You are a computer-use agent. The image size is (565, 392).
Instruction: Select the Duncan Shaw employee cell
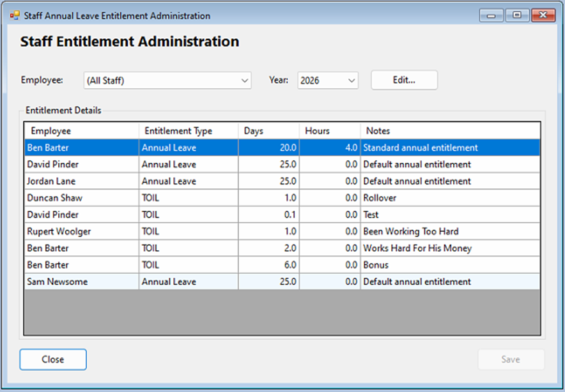(81, 198)
